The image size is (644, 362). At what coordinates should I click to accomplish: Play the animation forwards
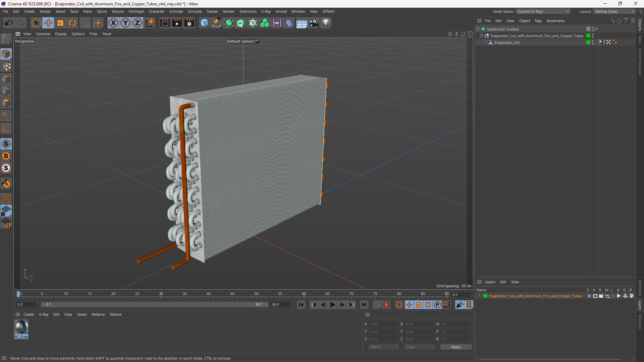pyautogui.click(x=332, y=305)
